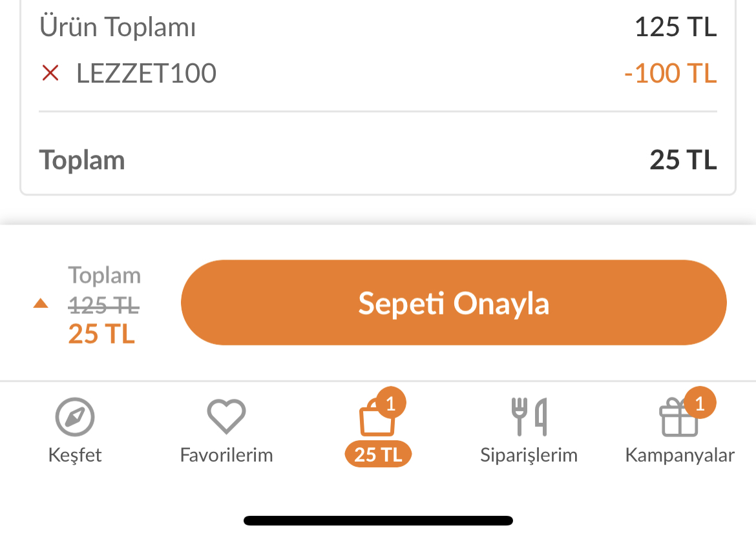Tap the orange 25 TL total beside Sepeti Onayla
This screenshot has height=541, width=756.
[x=101, y=334]
